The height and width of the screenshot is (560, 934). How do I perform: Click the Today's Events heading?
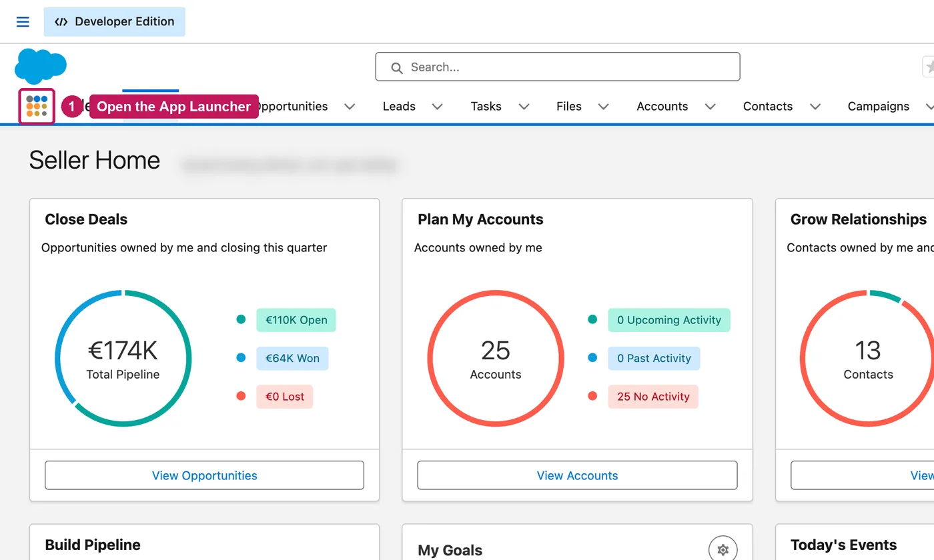point(843,545)
